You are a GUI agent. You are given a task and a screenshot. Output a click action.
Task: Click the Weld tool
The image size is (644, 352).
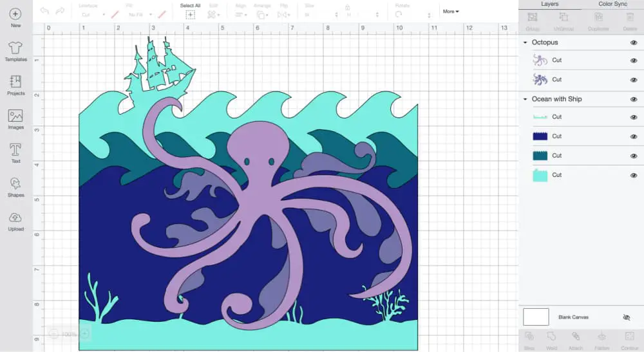click(x=552, y=340)
